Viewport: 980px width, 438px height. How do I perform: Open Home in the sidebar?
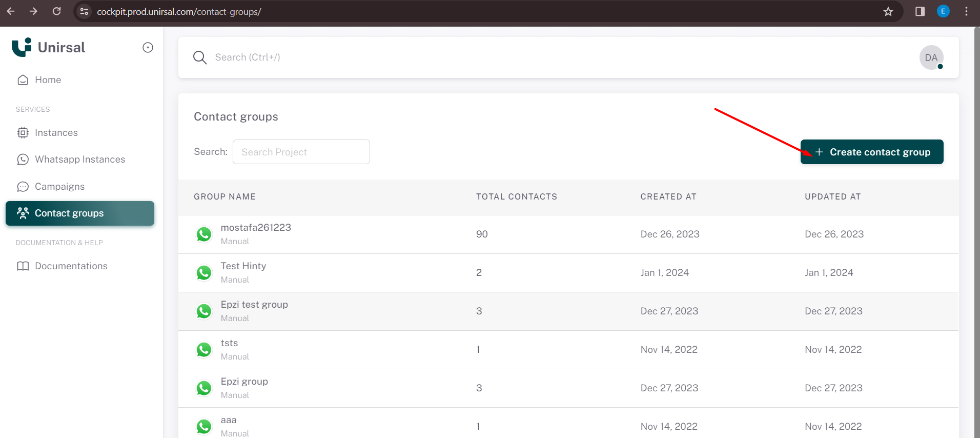80,80
